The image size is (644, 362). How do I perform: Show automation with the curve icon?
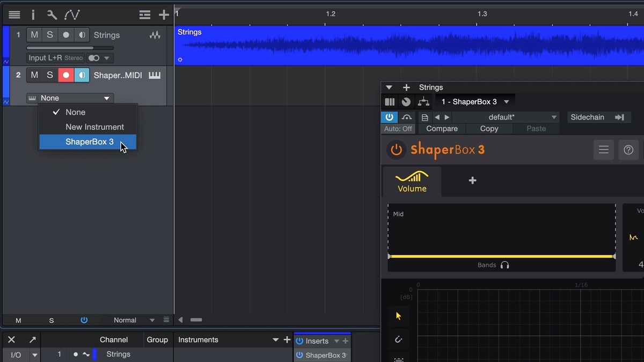pos(71,15)
